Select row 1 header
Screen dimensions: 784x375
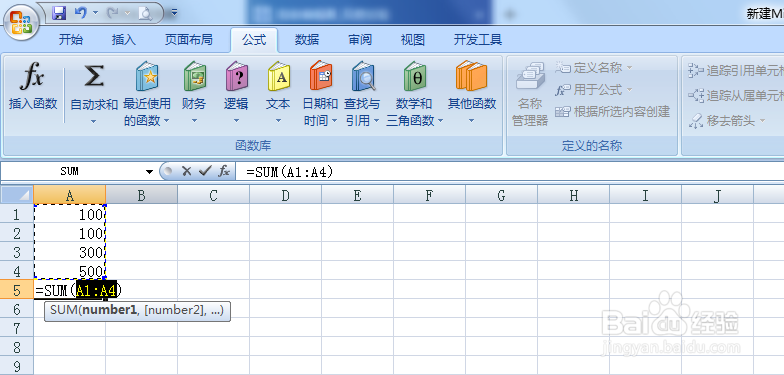click(x=17, y=214)
